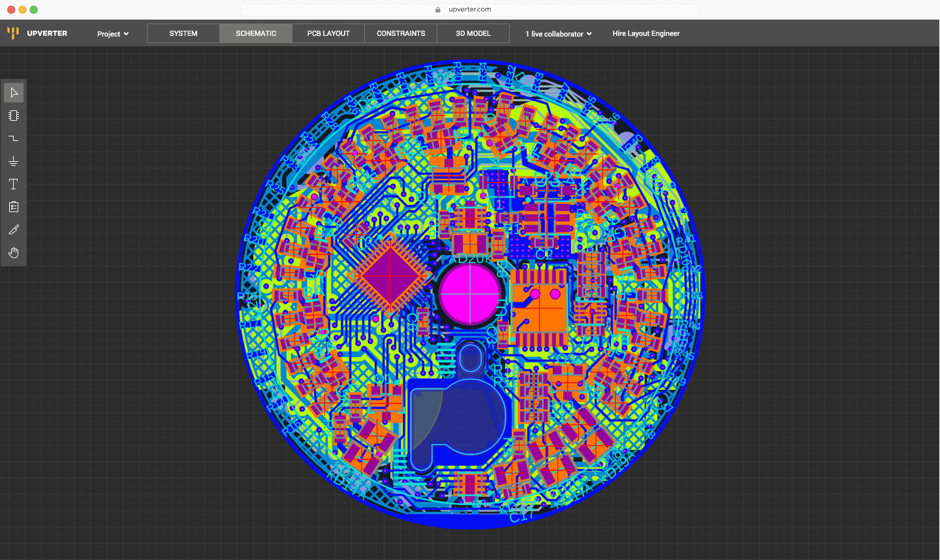Activate the hand pan tool
The height and width of the screenshot is (560, 940).
13,253
